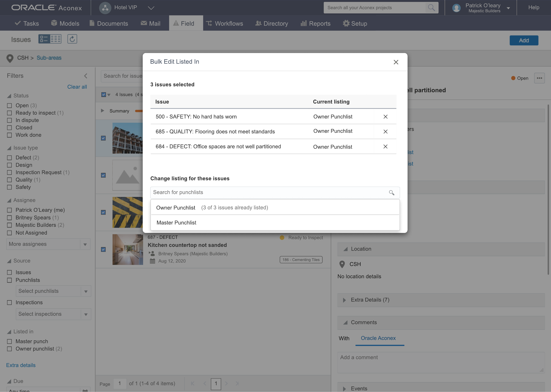Click the punchlist search magnifier icon
551x392 pixels.
coord(391,193)
